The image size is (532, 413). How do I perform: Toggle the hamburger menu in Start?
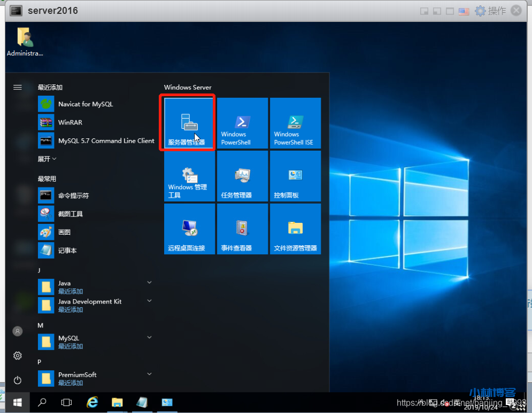pyautogui.click(x=18, y=87)
